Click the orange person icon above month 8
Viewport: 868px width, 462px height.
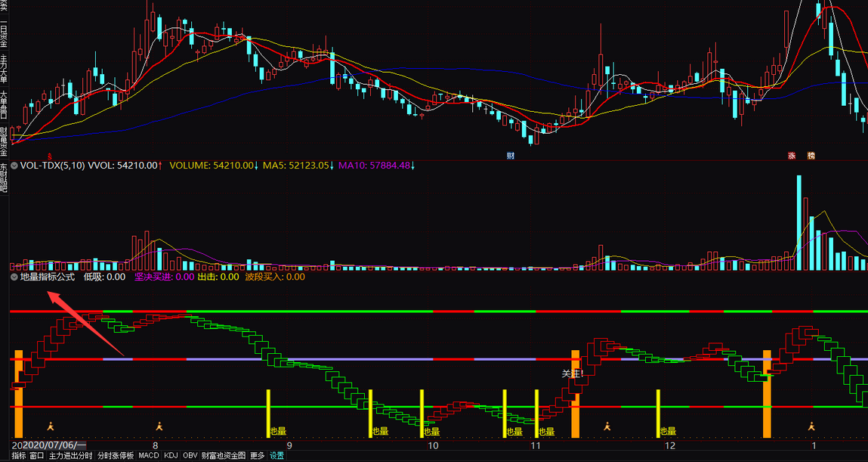pyautogui.click(x=159, y=426)
